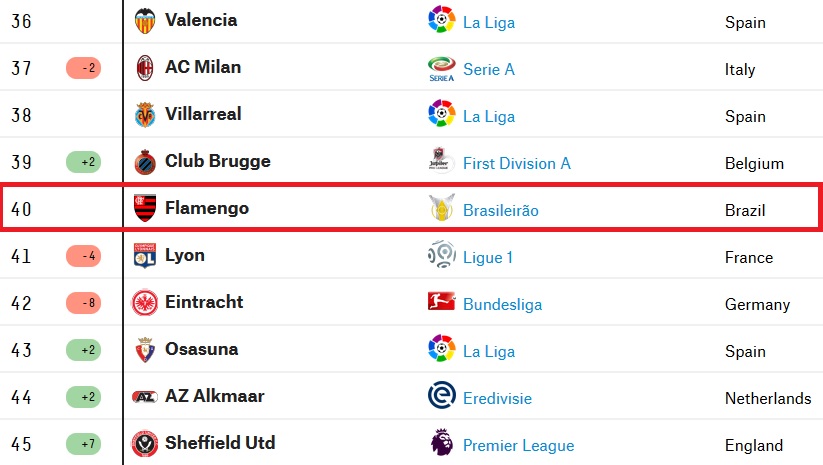The image size is (823, 465).
Task: Click the minus 8 rank change badge
Action: [x=83, y=303]
